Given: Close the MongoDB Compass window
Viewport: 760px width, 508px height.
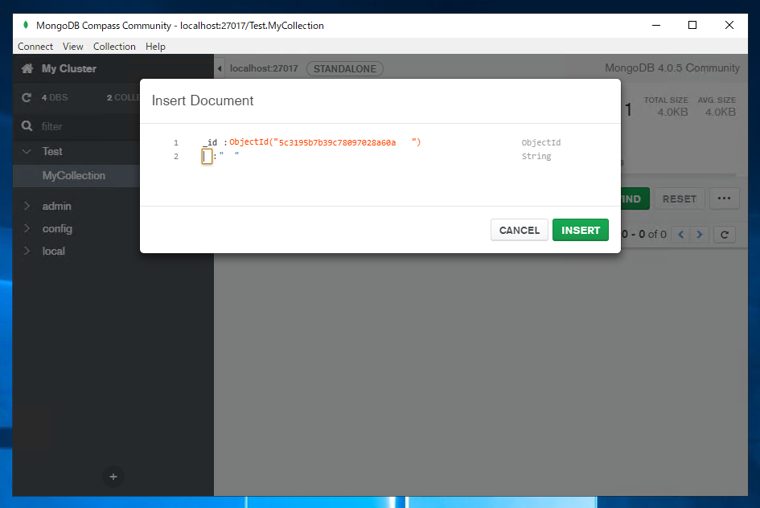Looking at the screenshot, I should [x=729, y=25].
